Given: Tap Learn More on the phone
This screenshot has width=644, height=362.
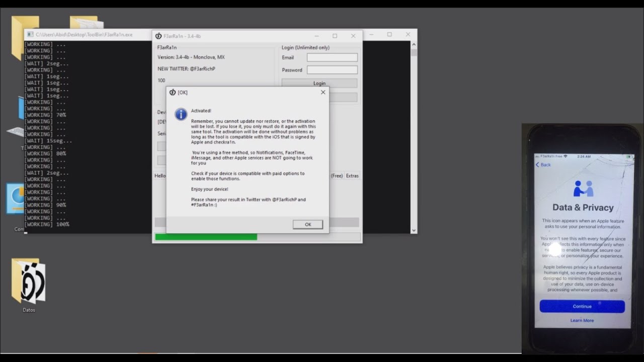Looking at the screenshot, I should point(582,320).
